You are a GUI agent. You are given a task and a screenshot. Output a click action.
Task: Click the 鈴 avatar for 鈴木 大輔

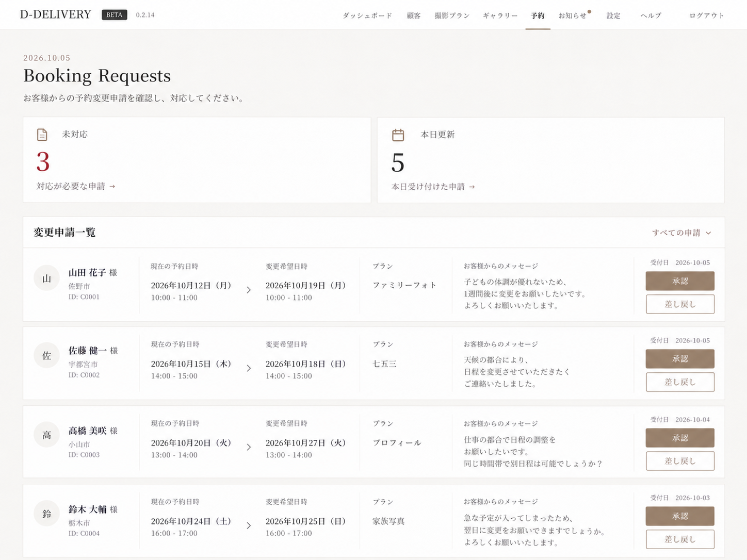[x=46, y=514]
